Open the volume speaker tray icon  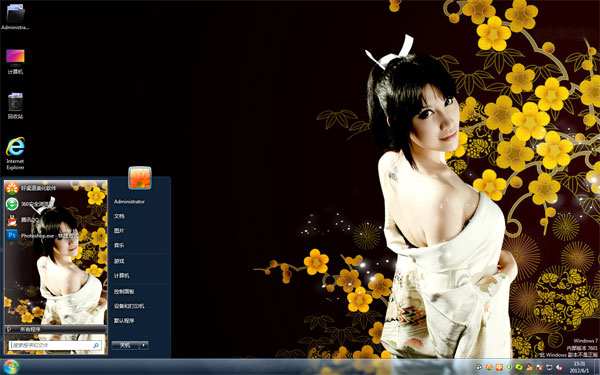(x=559, y=367)
